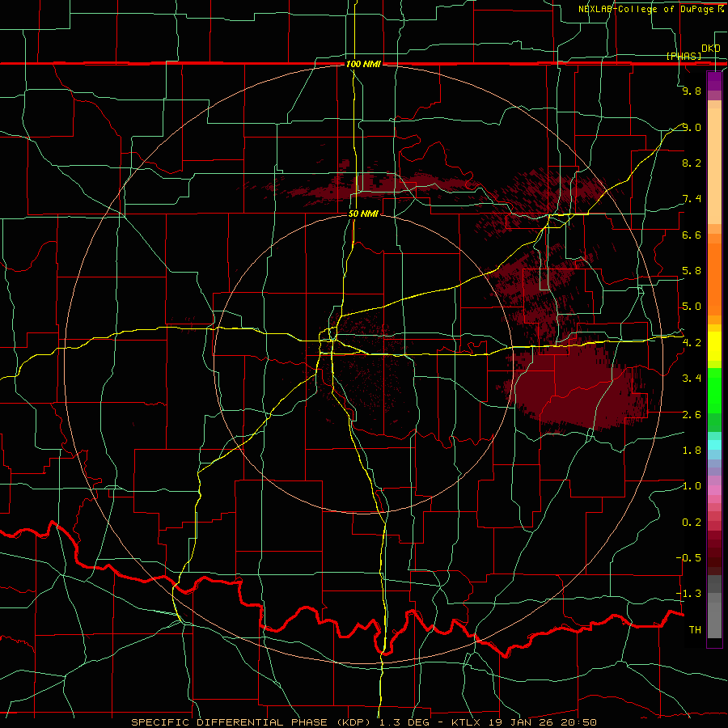Click the -1.3 scale value

689,594
